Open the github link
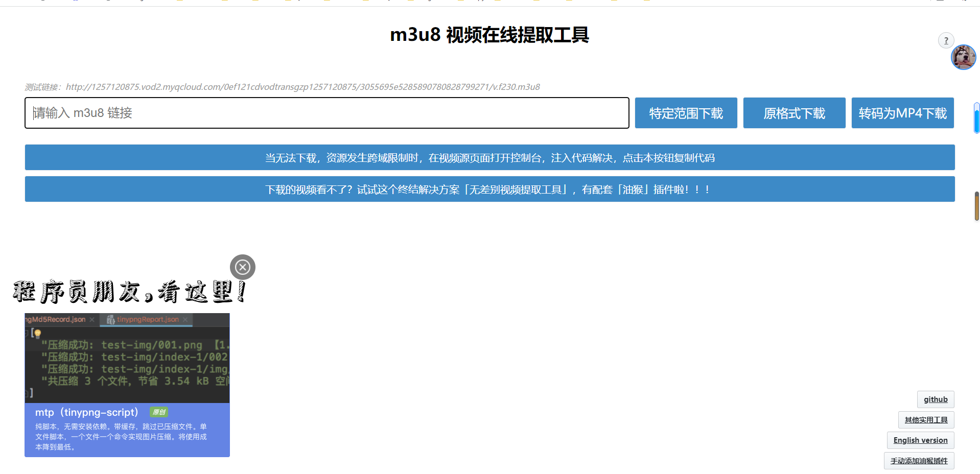The height and width of the screenshot is (474, 980). [935, 399]
